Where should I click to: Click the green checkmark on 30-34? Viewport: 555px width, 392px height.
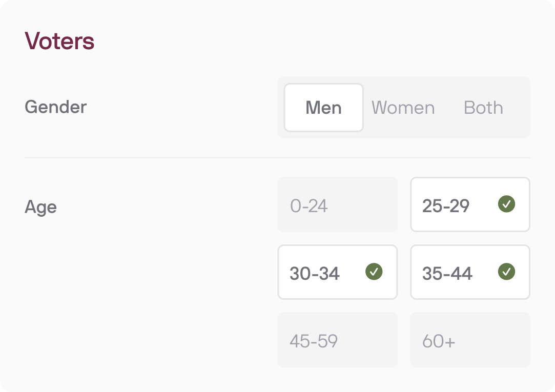pyautogui.click(x=373, y=272)
